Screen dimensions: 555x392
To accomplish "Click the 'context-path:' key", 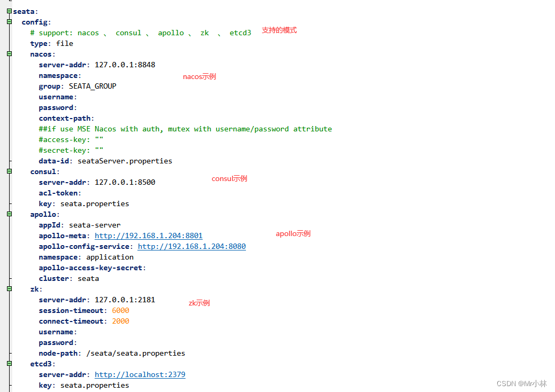I will pos(66,119).
